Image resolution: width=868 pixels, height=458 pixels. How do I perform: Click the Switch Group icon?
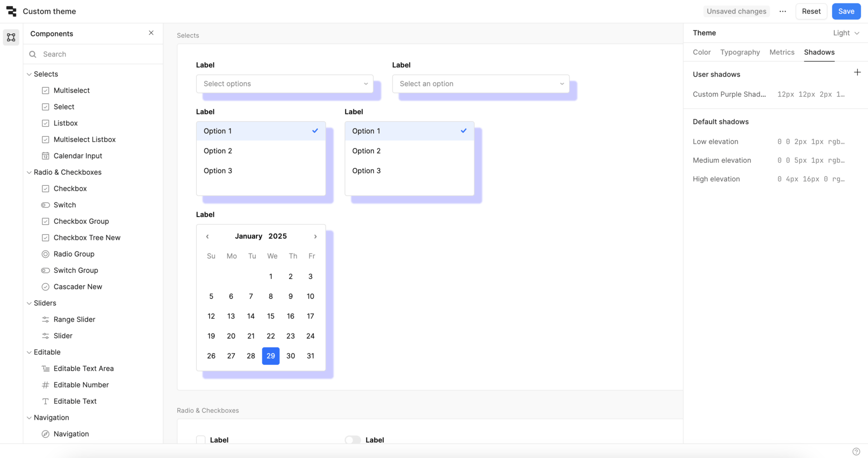(x=45, y=270)
